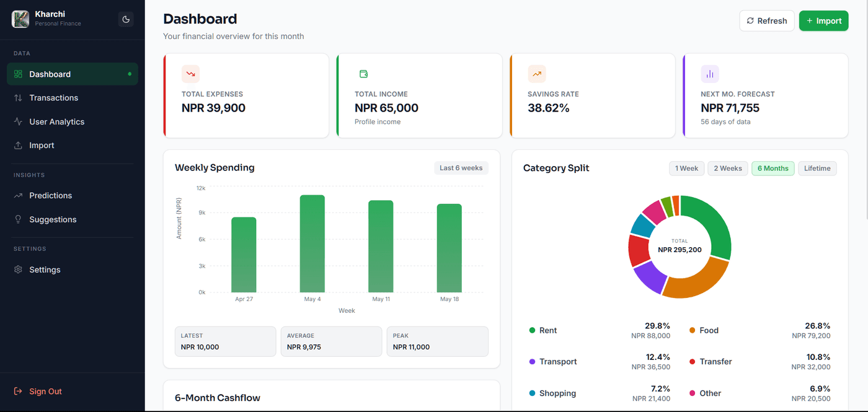Select Import in the sidebar
868x412 pixels.
pos(73,145)
